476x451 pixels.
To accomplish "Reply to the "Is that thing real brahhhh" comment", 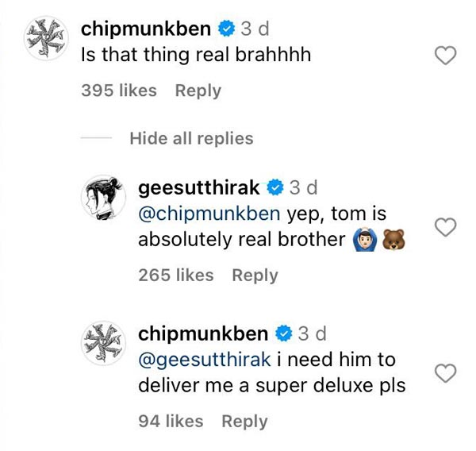I will (198, 91).
